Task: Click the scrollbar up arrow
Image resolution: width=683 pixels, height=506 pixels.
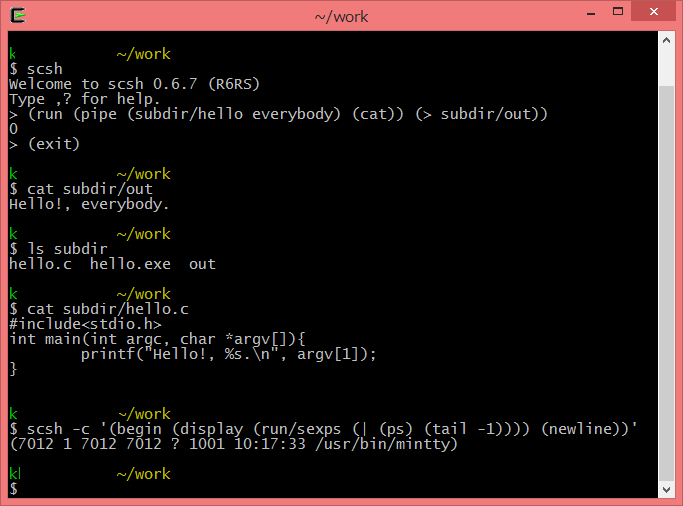Action: [x=667, y=42]
